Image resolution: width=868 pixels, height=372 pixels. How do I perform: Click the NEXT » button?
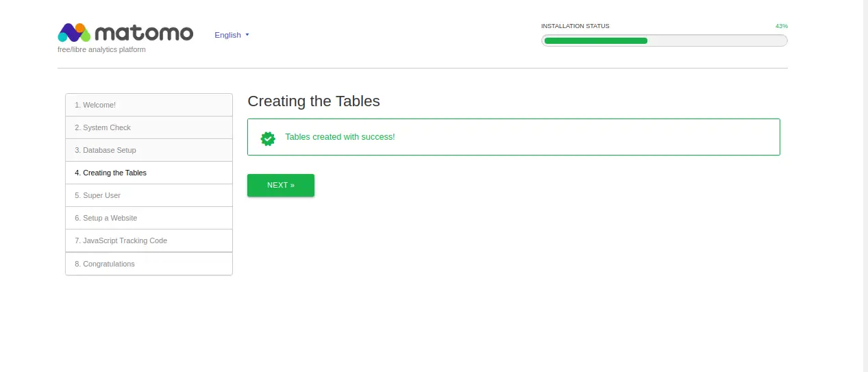[281, 185]
